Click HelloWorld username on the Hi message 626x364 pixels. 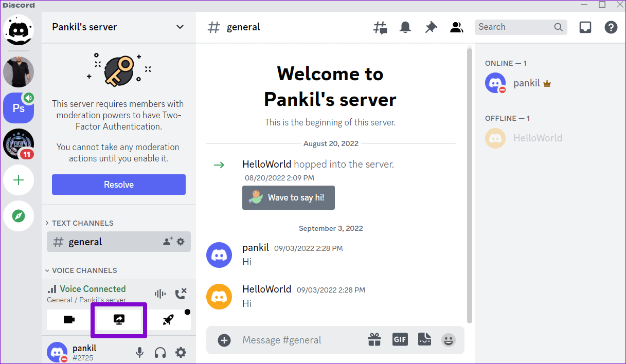coord(267,289)
